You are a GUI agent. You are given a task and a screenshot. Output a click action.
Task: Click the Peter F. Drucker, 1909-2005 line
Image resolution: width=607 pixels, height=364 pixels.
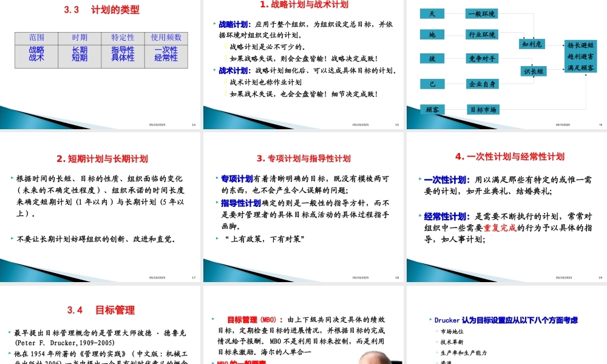(65, 343)
